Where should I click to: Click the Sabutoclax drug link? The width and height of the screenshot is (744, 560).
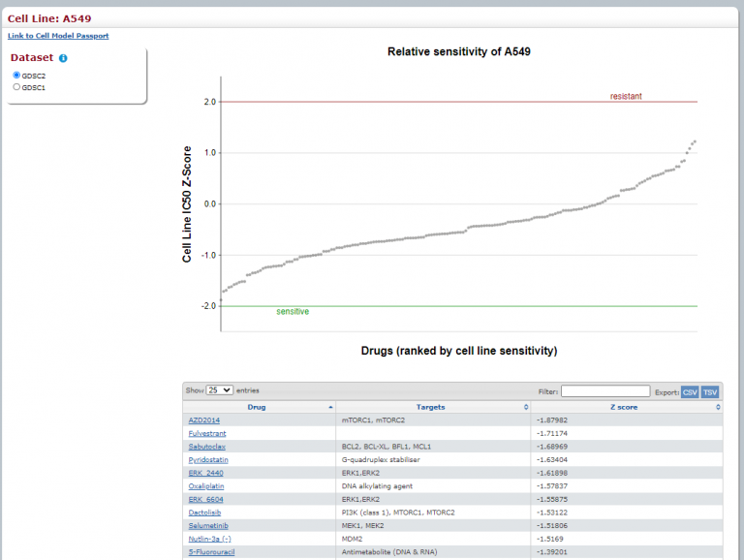pos(207,447)
